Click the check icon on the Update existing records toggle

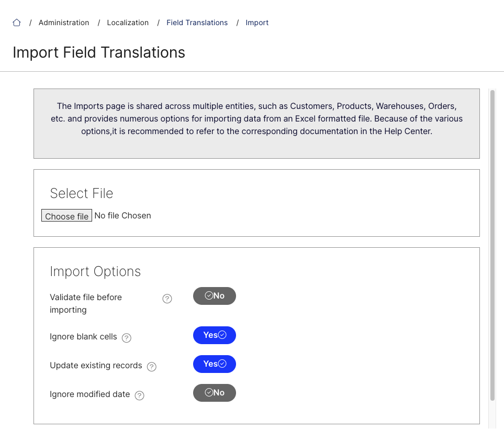point(221,364)
